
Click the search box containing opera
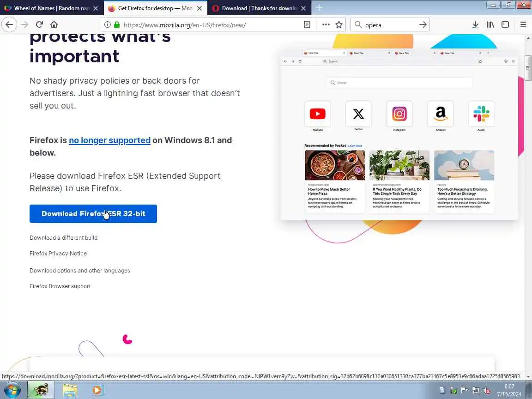click(x=390, y=25)
